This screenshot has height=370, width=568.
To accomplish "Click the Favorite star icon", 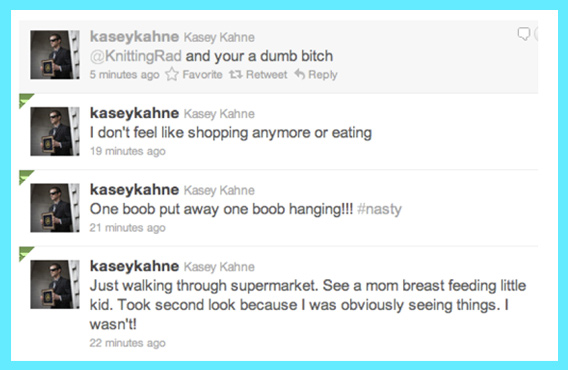I will click(x=172, y=74).
